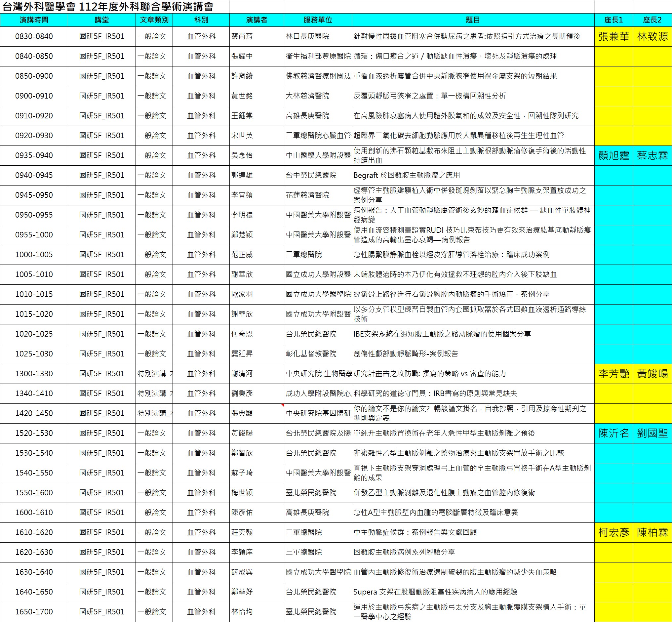Select speaker cell 龔廷昇
Screen dimensions: 672x622
pos(257,354)
